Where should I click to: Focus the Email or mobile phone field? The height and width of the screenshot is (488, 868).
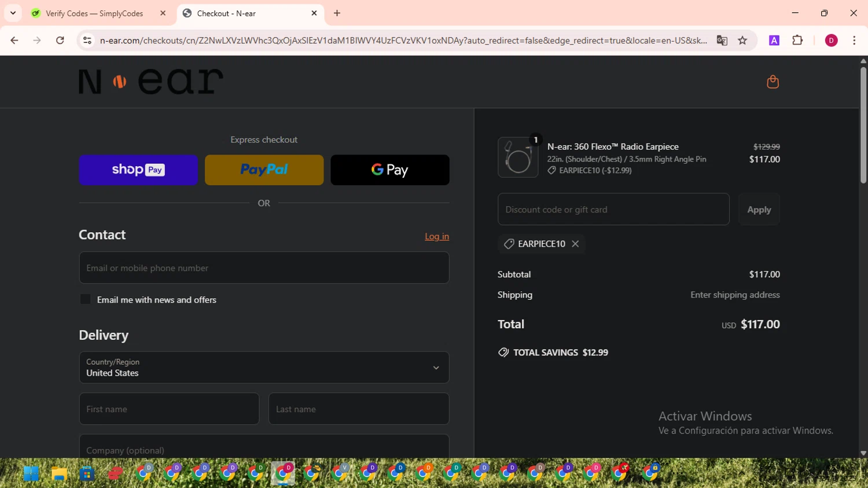264,268
